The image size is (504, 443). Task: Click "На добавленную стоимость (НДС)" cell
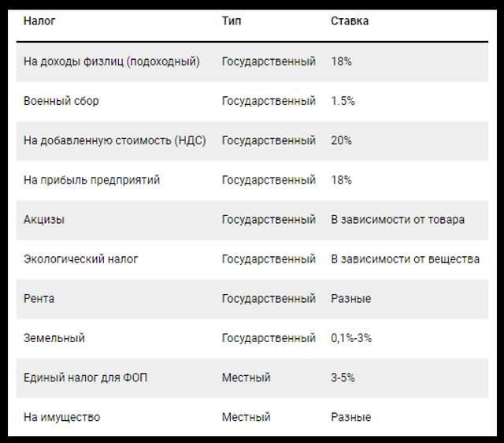tap(114, 140)
